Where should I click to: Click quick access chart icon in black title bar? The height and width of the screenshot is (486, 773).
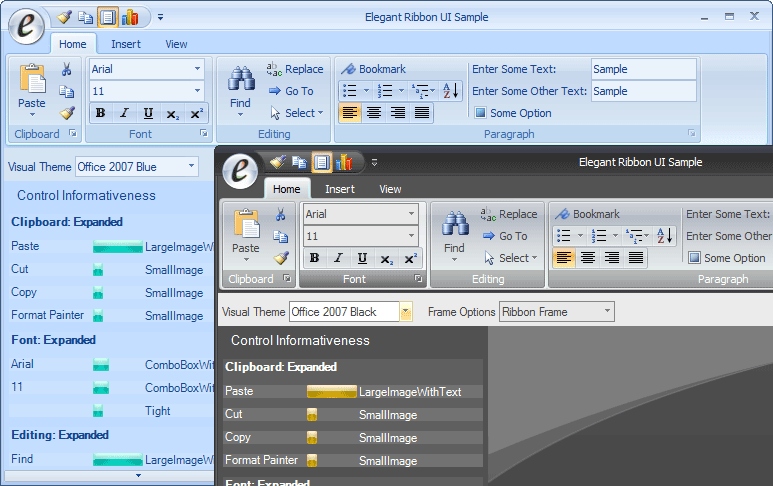(344, 162)
